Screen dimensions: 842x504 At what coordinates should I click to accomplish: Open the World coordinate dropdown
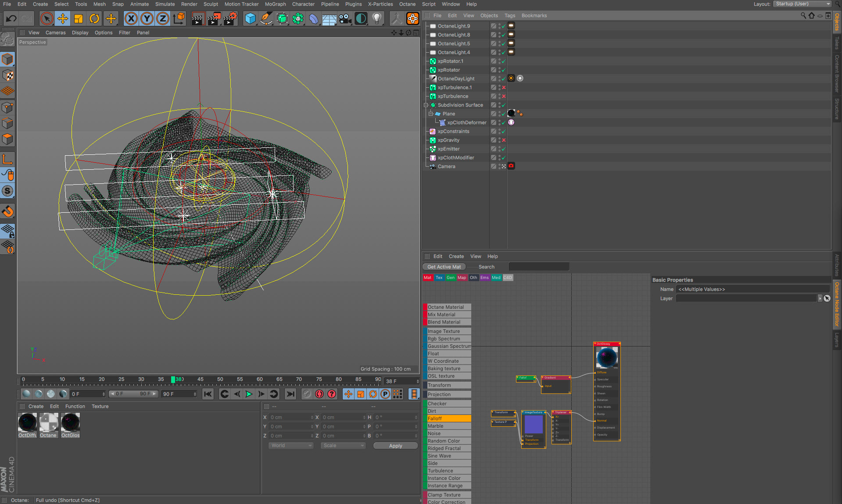pyautogui.click(x=291, y=446)
